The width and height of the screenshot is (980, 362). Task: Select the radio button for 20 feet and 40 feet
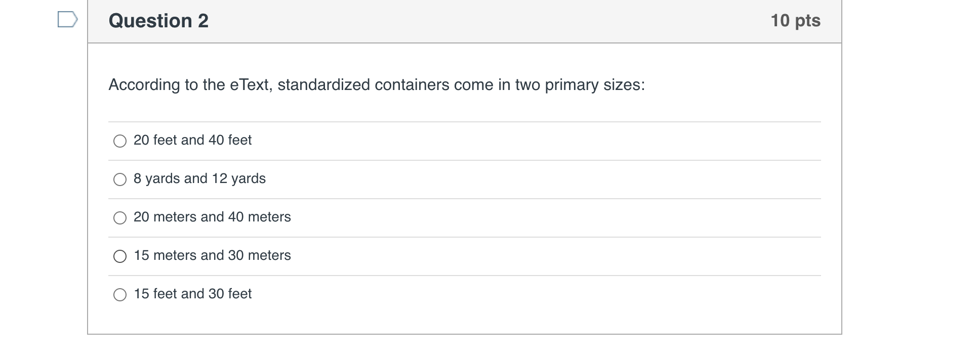tap(120, 141)
